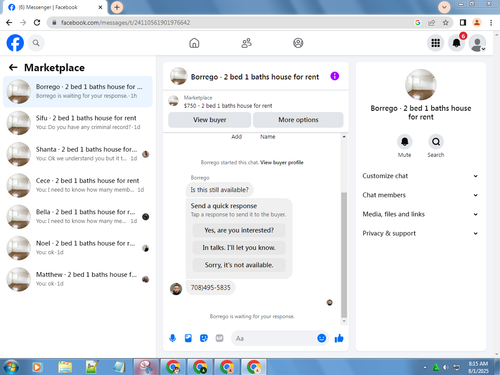Image resolution: width=500 pixels, height=375 pixels.
Task: Open the Cece conversation
Action: [78, 185]
